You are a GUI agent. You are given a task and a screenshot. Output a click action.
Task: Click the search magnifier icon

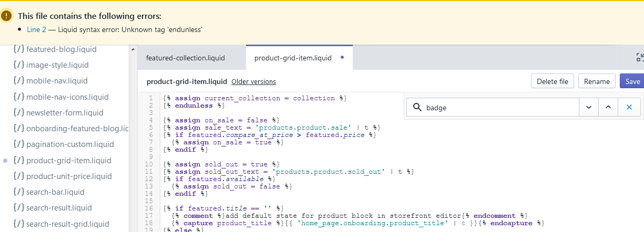(x=417, y=107)
